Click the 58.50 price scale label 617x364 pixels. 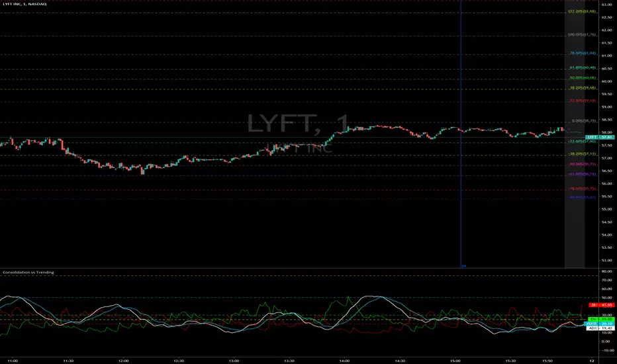coord(606,120)
